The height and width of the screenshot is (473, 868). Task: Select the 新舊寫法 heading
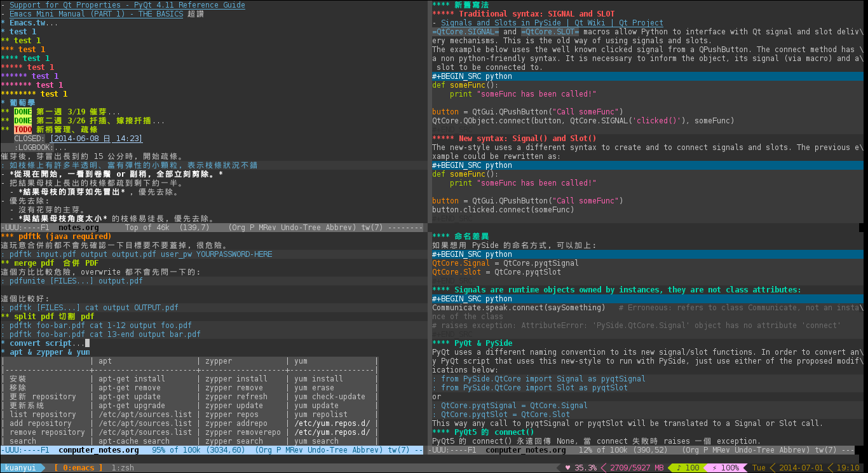pos(461,5)
